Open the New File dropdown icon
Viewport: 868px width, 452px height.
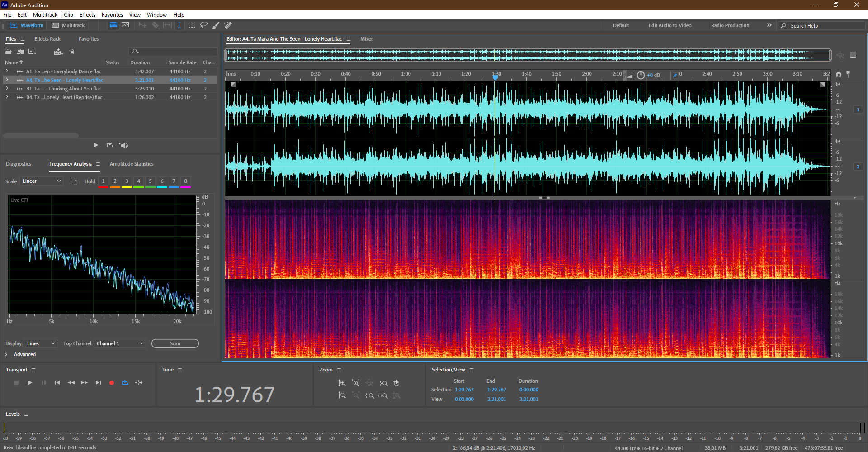pos(32,52)
